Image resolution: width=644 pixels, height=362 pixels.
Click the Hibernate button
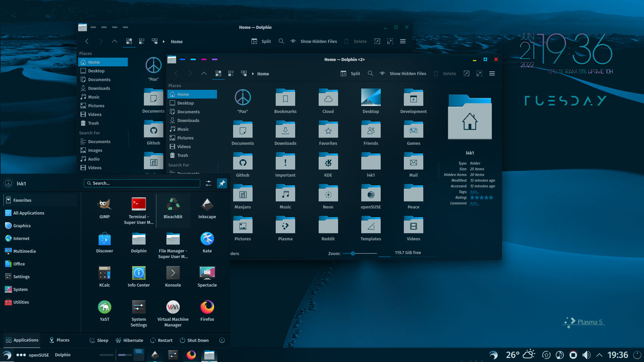tap(129, 340)
